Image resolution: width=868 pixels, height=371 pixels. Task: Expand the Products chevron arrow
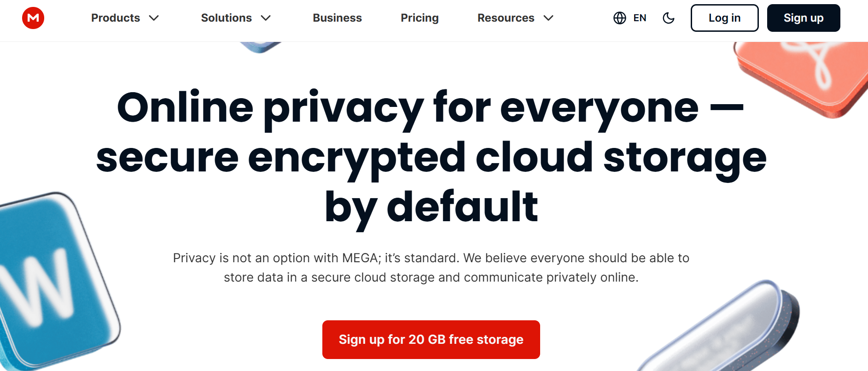click(x=154, y=18)
